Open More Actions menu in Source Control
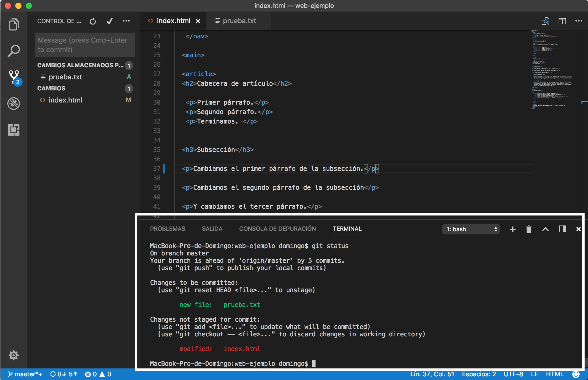 126,21
